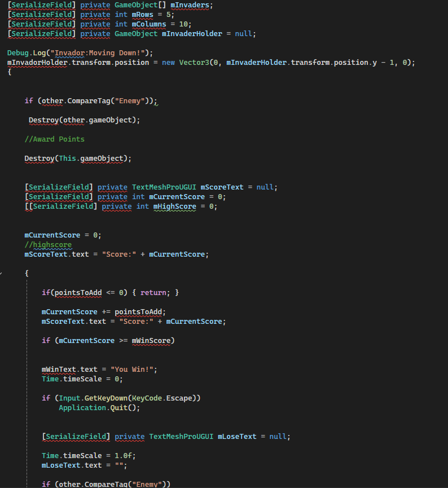
Task: Click the 1.0f timeScale value
Action: [x=123, y=456]
